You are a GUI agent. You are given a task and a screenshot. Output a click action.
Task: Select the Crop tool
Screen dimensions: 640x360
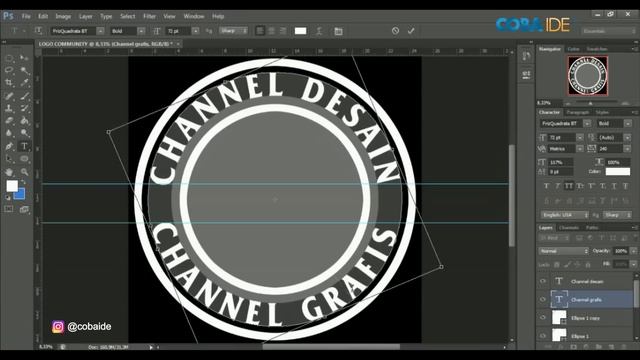click(x=9, y=83)
